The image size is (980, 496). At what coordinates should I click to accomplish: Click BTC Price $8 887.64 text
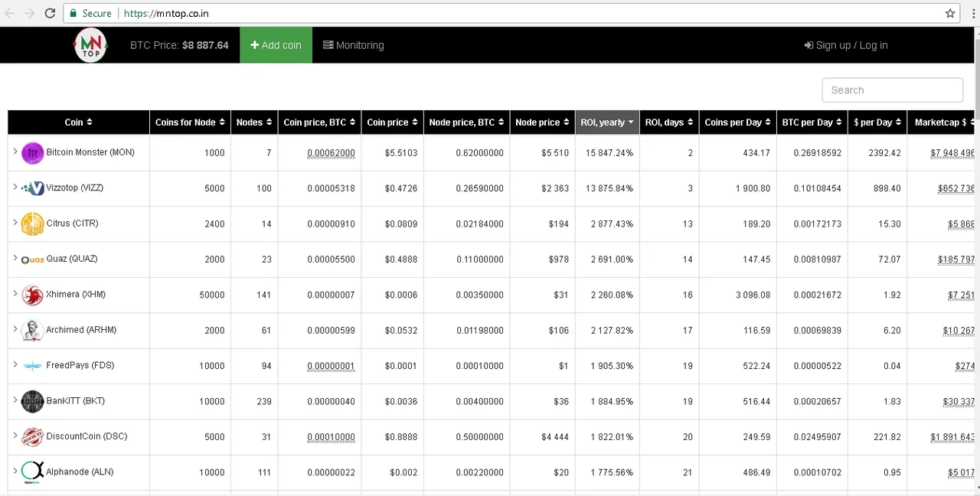coord(179,45)
